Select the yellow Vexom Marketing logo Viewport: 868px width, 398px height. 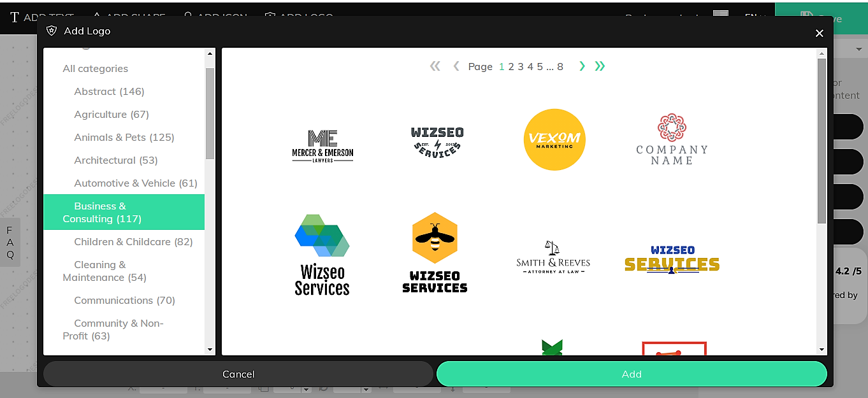pyautogui.click(x=554, y=139)
